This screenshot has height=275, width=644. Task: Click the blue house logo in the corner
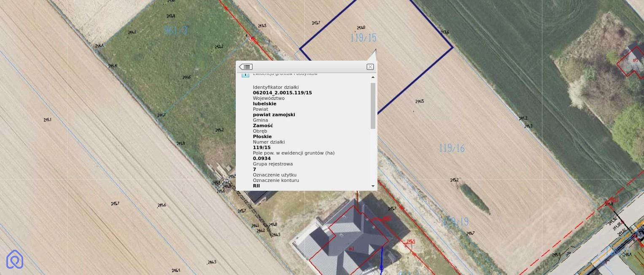point(15,259)
